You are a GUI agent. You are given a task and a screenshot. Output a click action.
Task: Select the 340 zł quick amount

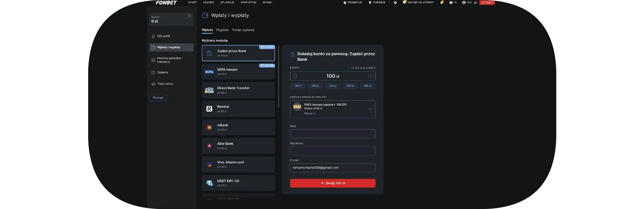[332, 86]
